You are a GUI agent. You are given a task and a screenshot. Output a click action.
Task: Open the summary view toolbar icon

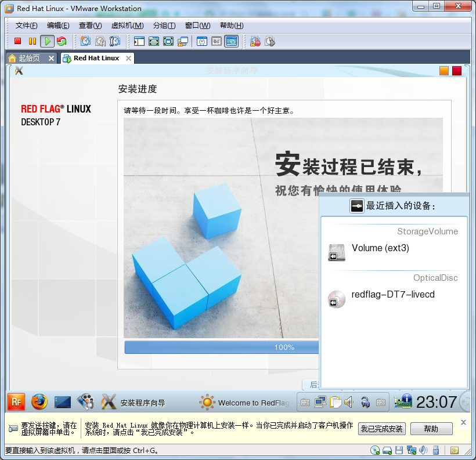pyautogui.click(x=202, y=41)
